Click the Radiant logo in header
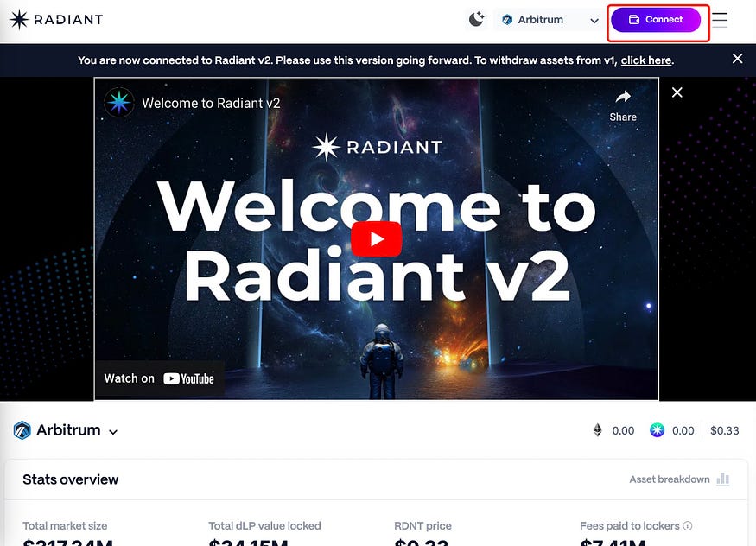The width and height of the screenshot is (756, 546). point(56,20)
